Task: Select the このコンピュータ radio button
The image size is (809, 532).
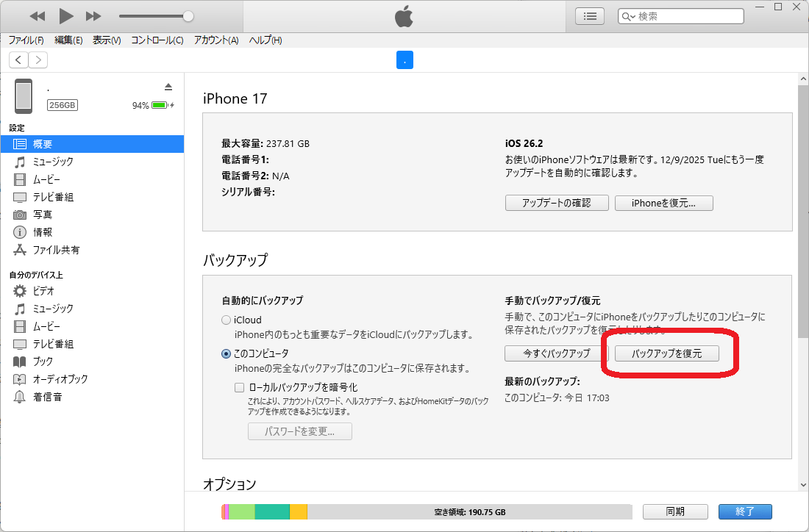Action: [x=226, y=353]
